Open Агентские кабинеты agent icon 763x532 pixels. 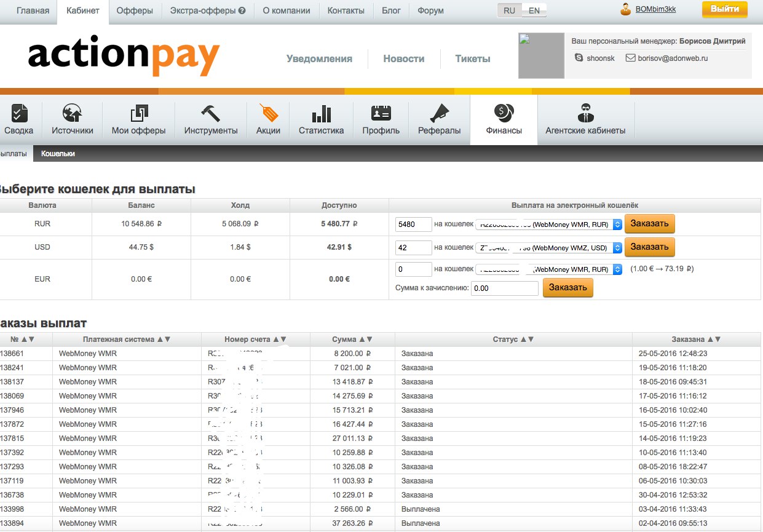coord(585,114)
